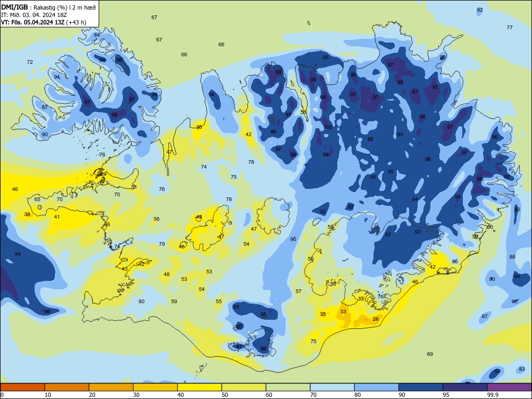
Task: Click the 99.9 label on the legend
Action: pos(493,395)
